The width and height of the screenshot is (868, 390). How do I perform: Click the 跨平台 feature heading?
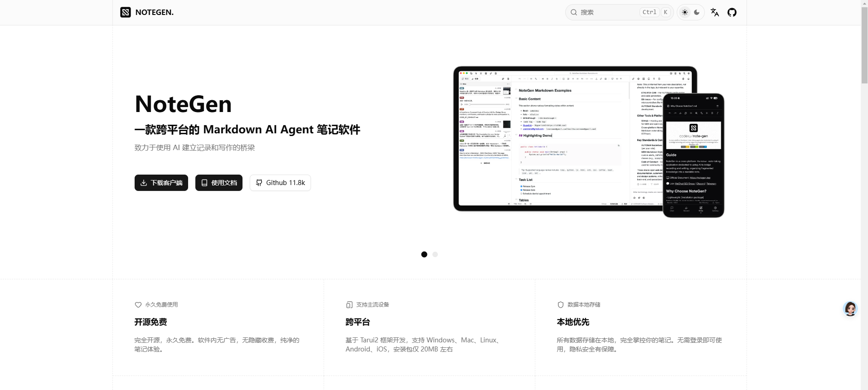[358, 322]
